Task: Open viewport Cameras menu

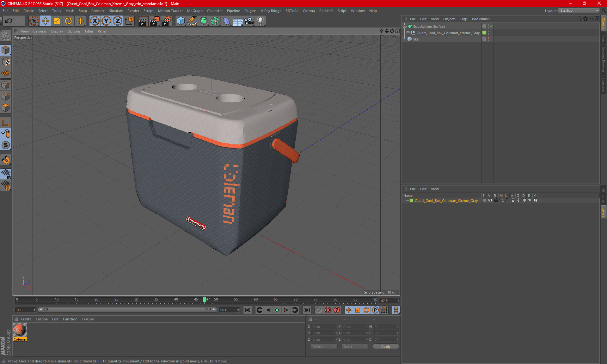Action: 40,31
